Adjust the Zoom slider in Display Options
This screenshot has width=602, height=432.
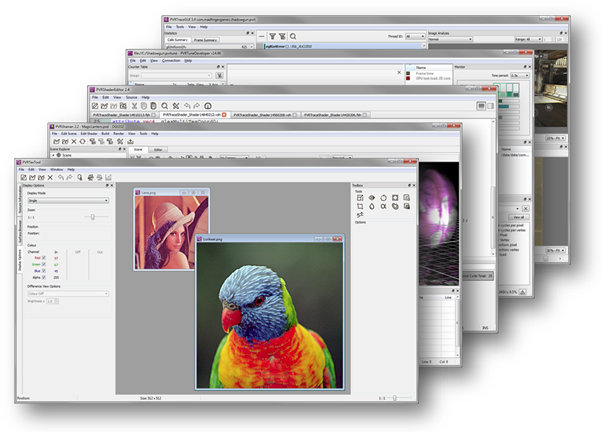click(93, 217)
